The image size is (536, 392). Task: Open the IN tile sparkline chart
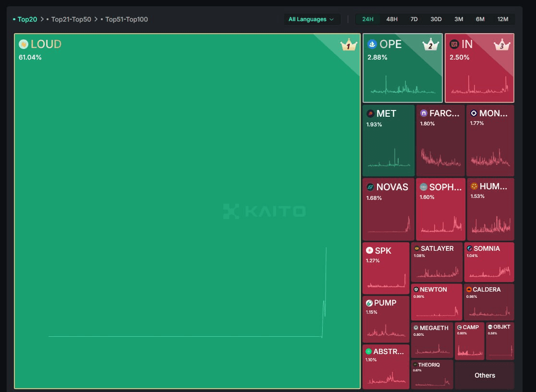480,85
